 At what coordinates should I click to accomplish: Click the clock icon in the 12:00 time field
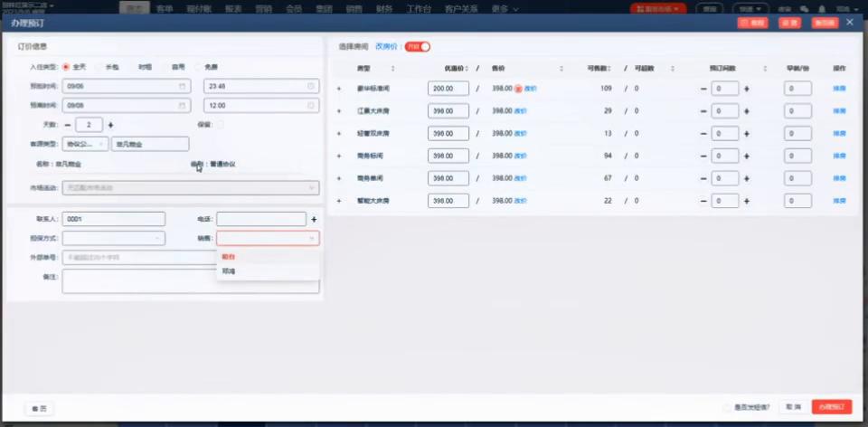click(310, 105)
